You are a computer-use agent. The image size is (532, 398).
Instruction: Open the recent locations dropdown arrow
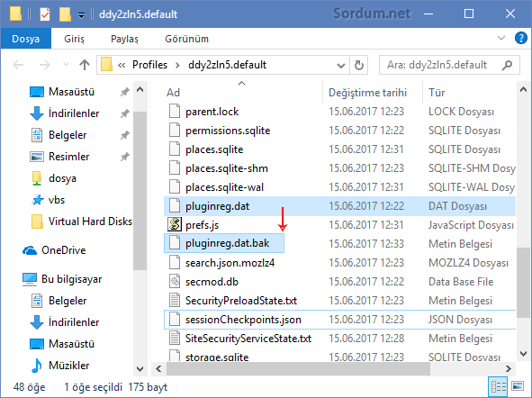[66, 65]
